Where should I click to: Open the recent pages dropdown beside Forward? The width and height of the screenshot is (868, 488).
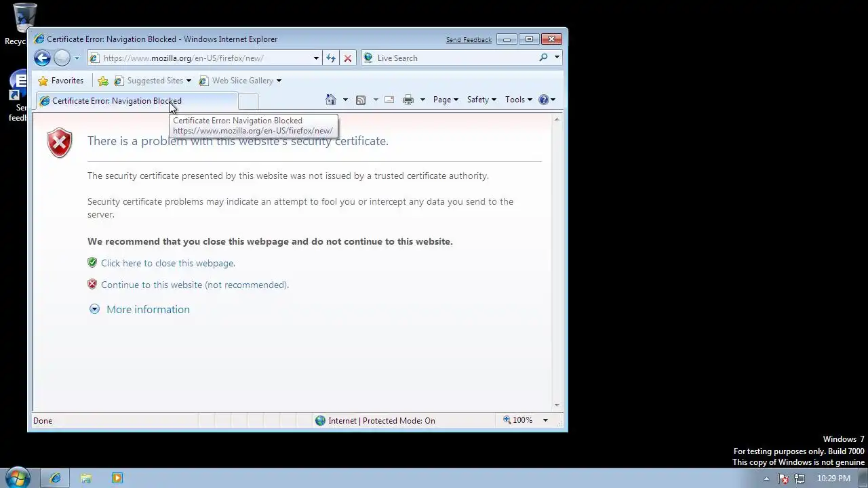click(x=77, y=58)
